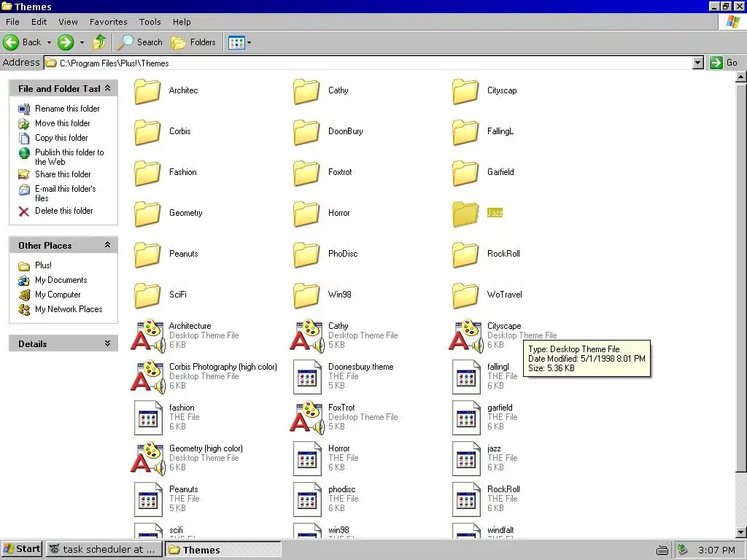Screen dimensions: 747x560
Task: Click Copy this folder
Action: (x=53, y=138)
